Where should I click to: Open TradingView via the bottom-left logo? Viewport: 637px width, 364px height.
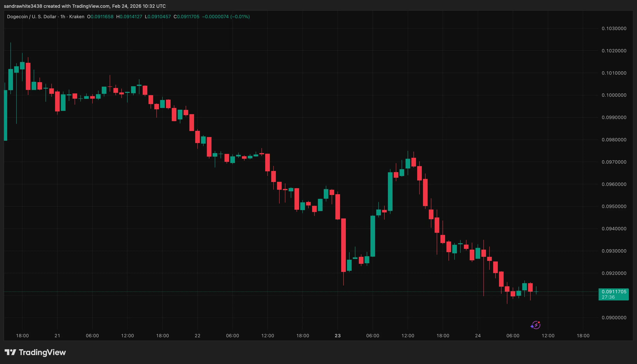35,353
